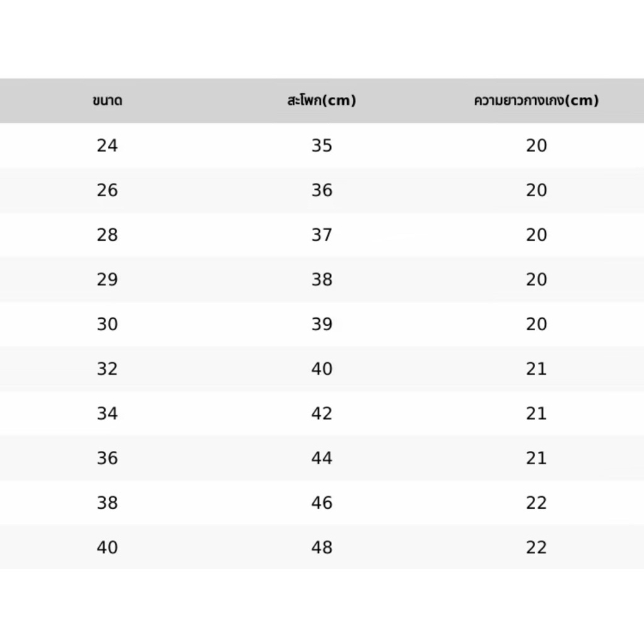Click hip value 35 for size 24
Viewport: 644px width, 644px height.
click(321, 146)
